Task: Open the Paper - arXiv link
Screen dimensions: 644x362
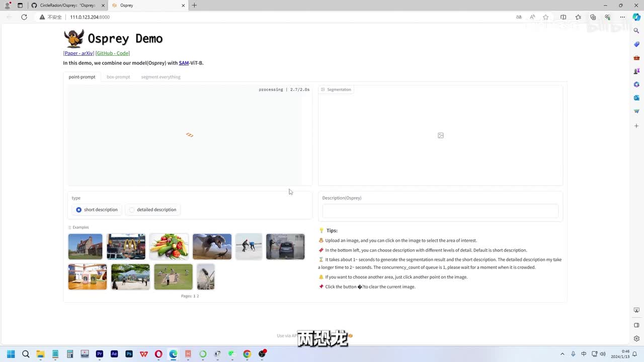Action: [x=79, y=53]
